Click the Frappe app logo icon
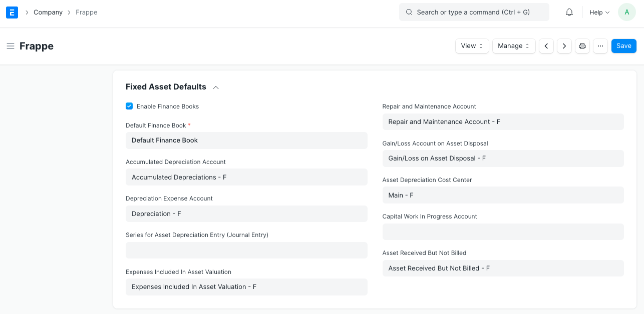Viewport: 644px width, 314px height. coord(12,12)
